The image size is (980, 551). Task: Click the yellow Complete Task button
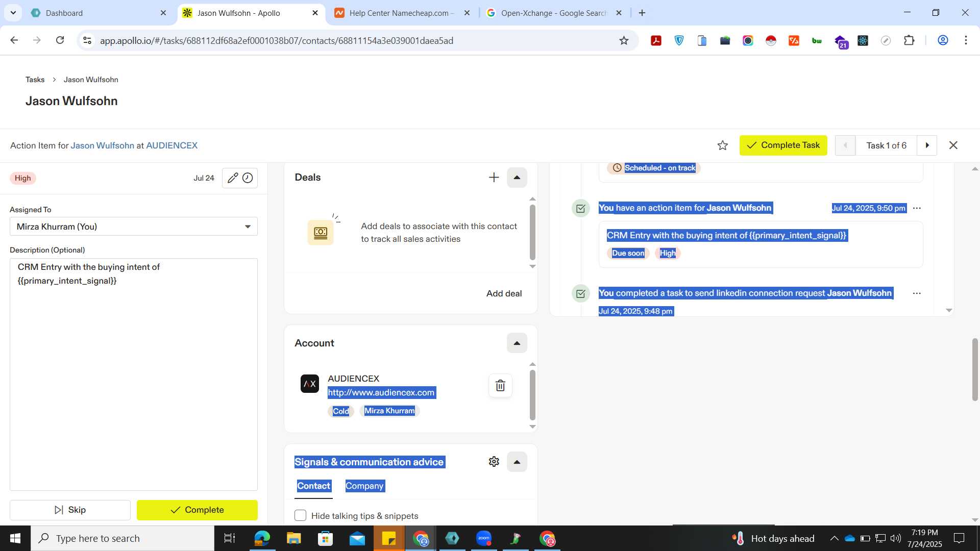783,146
